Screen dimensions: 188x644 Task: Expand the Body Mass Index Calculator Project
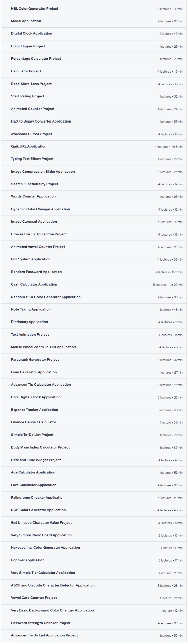(94, 448)
